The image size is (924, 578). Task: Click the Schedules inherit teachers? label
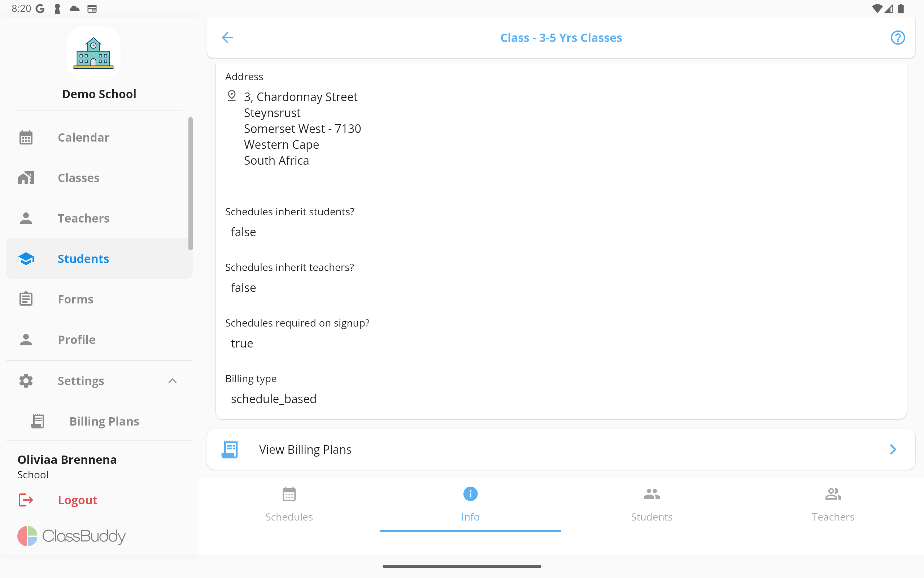(289, 267)
